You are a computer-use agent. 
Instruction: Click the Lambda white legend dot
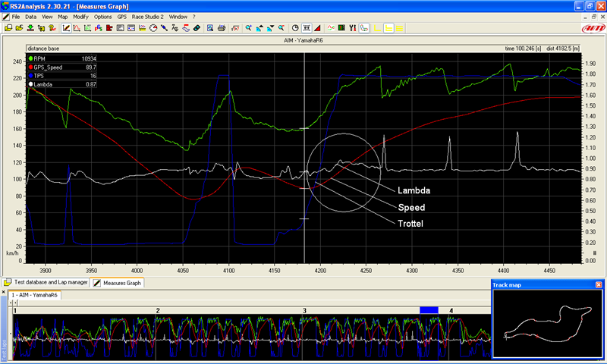click(30, 84)
